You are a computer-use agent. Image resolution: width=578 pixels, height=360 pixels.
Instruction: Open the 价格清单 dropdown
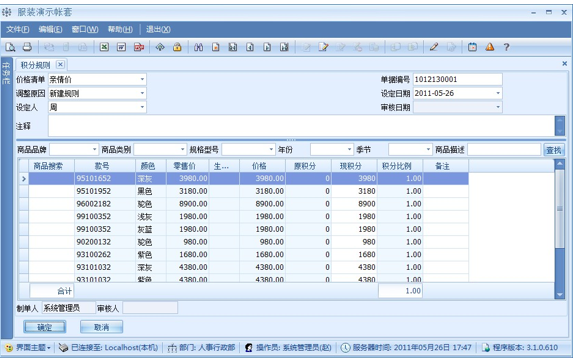142,80
